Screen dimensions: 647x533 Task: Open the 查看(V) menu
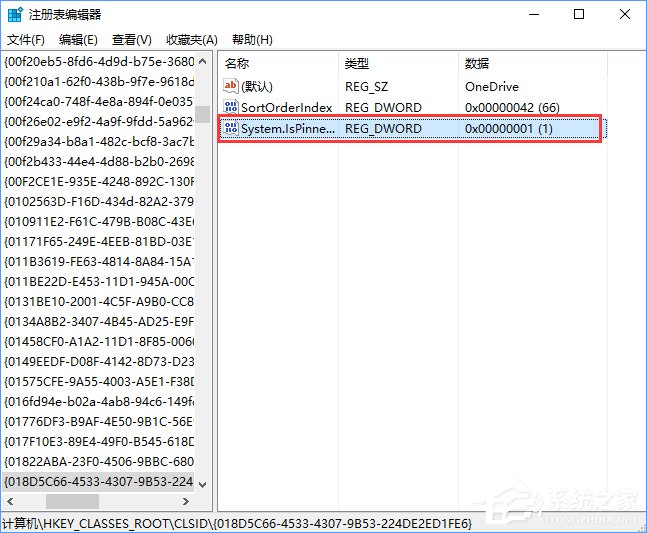pyautogui.click(x=132, y=40)
